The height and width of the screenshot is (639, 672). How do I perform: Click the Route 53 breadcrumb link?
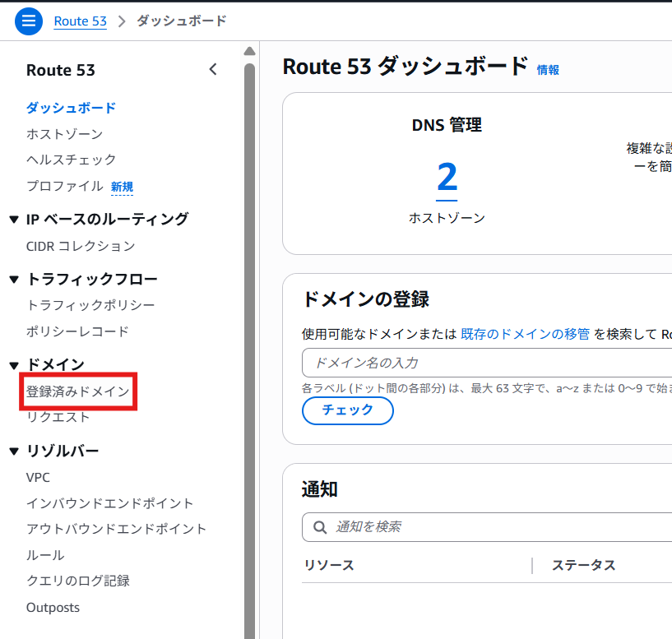coord(80,21)
